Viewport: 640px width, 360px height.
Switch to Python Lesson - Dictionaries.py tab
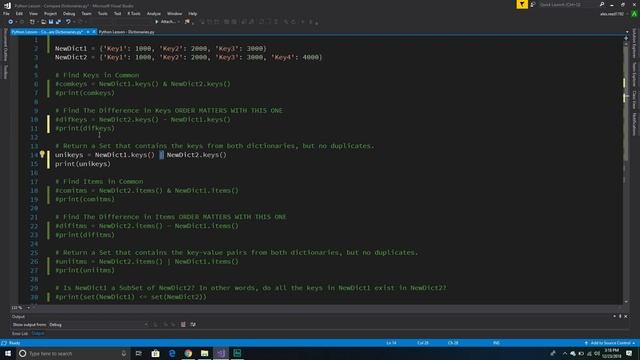[x=127, y=32]
